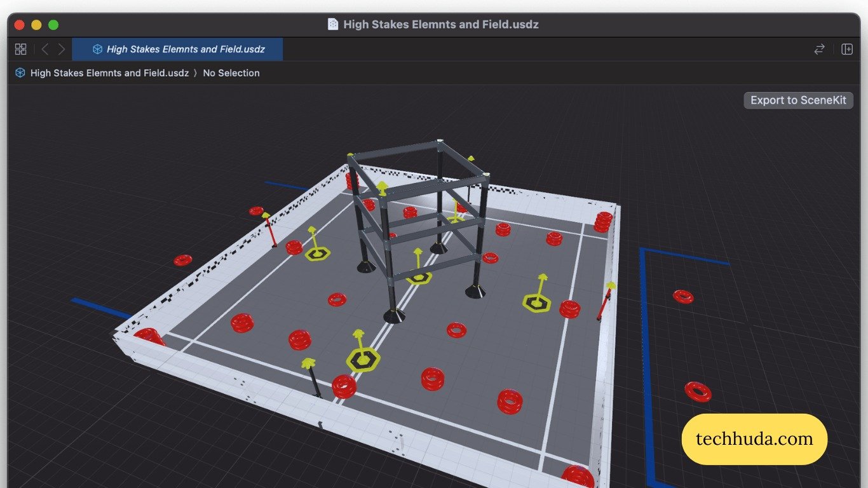Click the green full-screen window button
The image size is (868, 488).
click(x=53, y=25)
